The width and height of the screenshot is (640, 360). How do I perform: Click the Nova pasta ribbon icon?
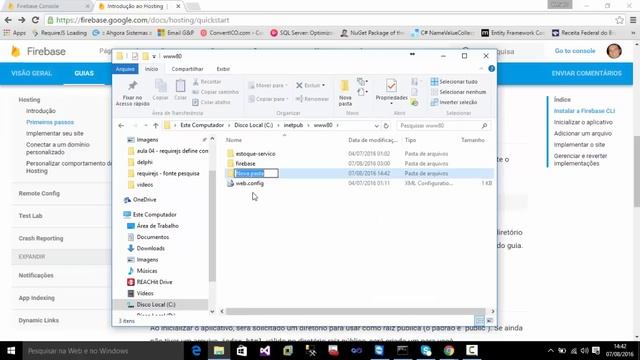(x=345, y=86)
